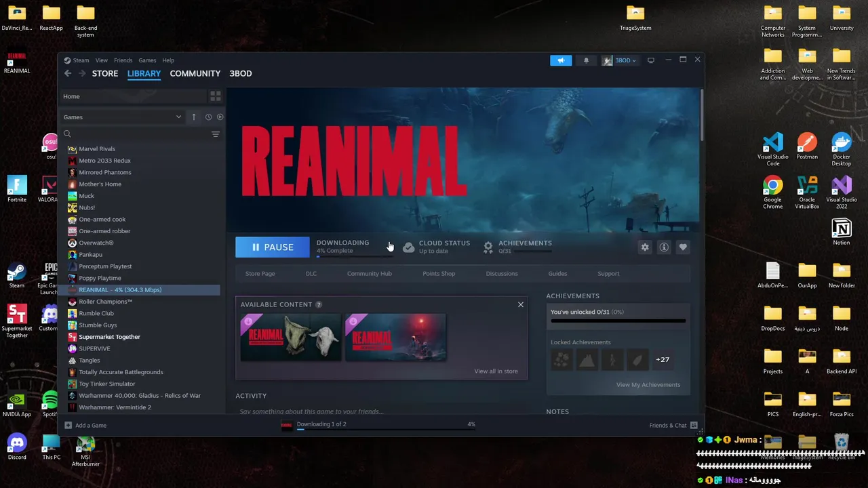868x488 pixels.
Task: Open the Friends menu
Action: click(x=123, y=60)
